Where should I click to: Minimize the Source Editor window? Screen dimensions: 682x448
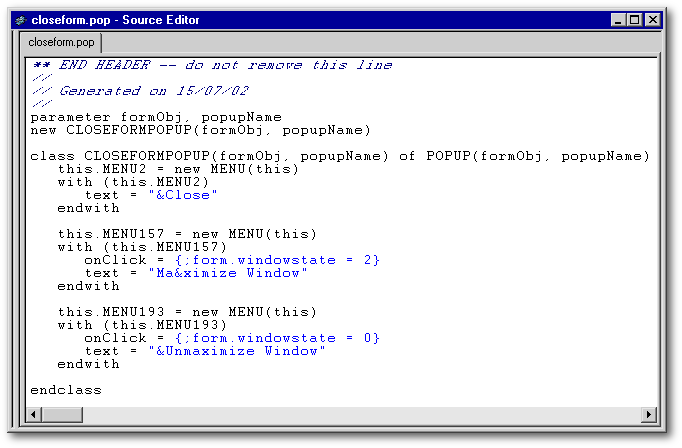616,20
